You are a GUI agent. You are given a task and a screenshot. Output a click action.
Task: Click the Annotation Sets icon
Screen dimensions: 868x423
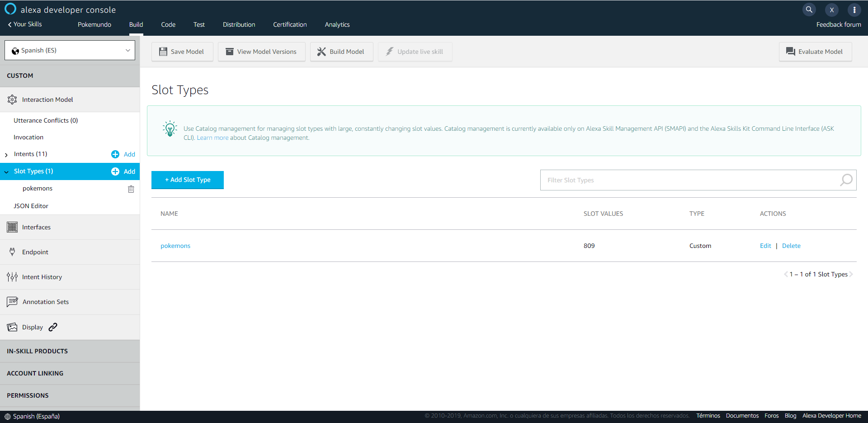coord(12,302)
